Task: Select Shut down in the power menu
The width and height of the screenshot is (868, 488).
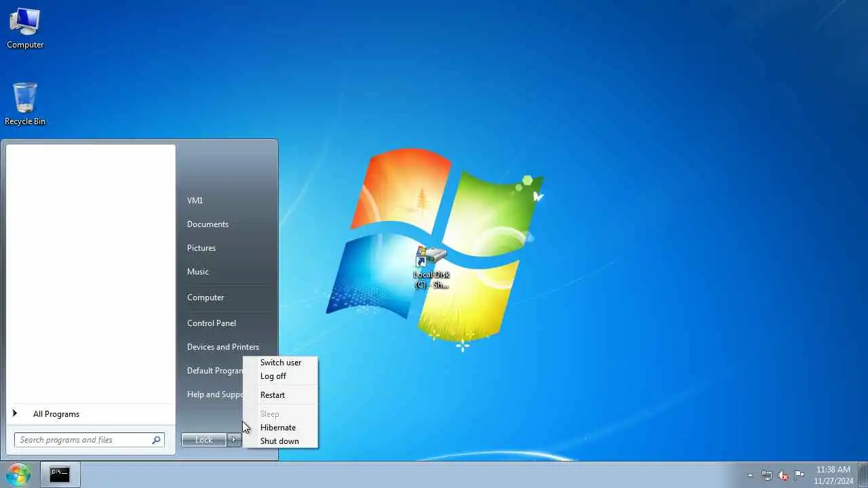Action: pyautogui.click(x=281, y=441)
